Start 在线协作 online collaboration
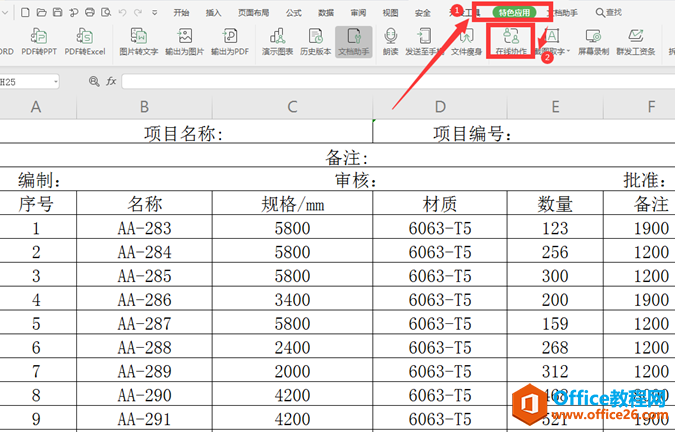 (x=511, y=41)
